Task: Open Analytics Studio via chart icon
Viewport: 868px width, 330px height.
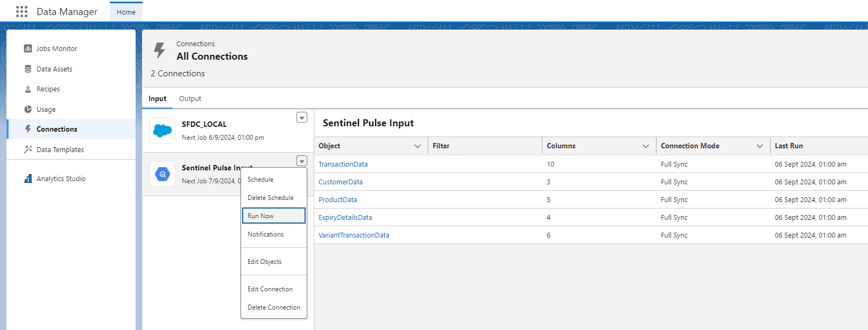Action: pos(28,178)
